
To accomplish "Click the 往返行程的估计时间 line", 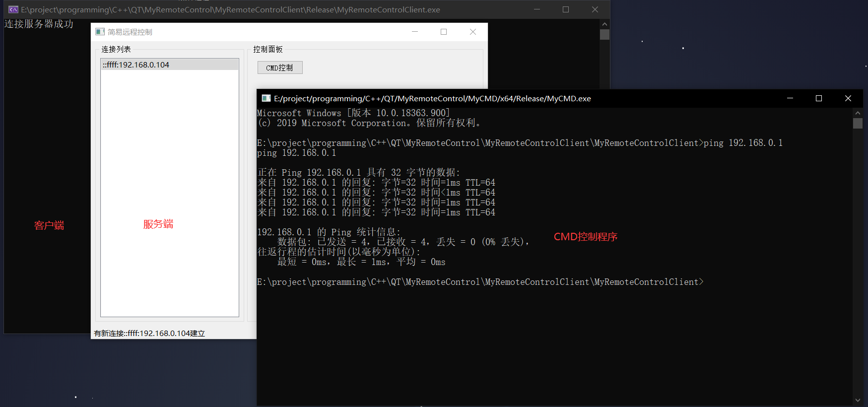I will click(x=339, y=252).
